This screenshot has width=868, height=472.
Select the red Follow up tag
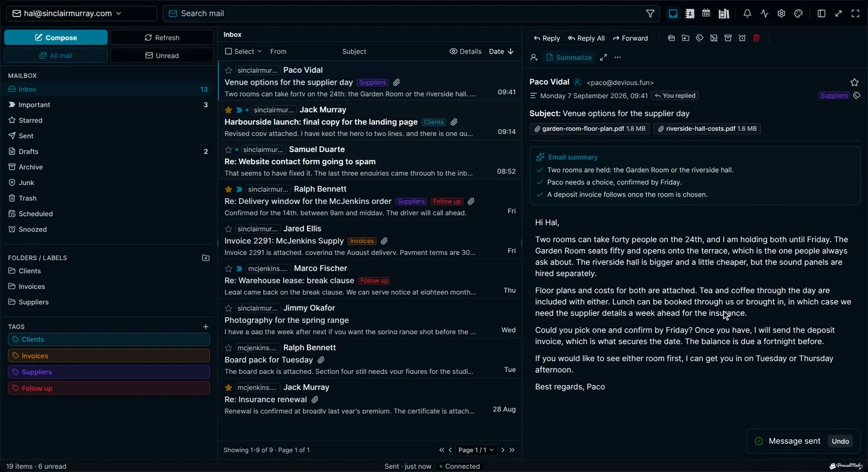click(x=109, y=388)
